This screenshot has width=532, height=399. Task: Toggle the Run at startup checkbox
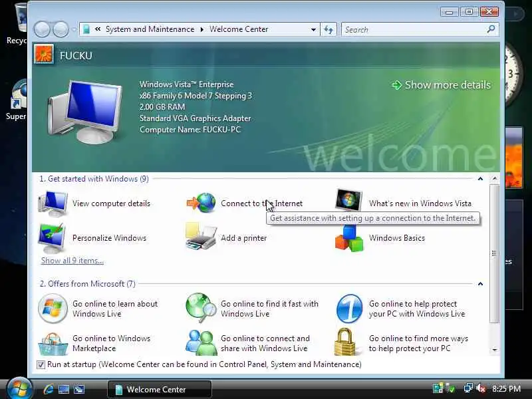point(41,364)
